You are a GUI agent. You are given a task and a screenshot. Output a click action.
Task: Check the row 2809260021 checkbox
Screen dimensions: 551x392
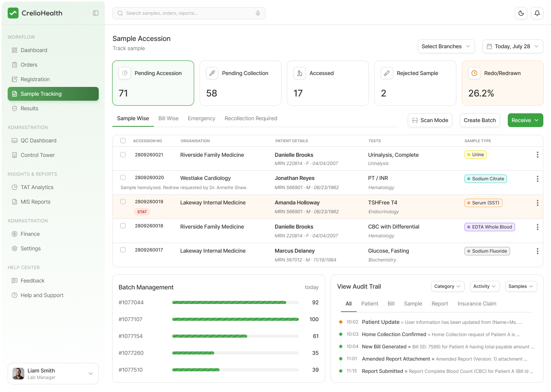[x=123, y=155]
